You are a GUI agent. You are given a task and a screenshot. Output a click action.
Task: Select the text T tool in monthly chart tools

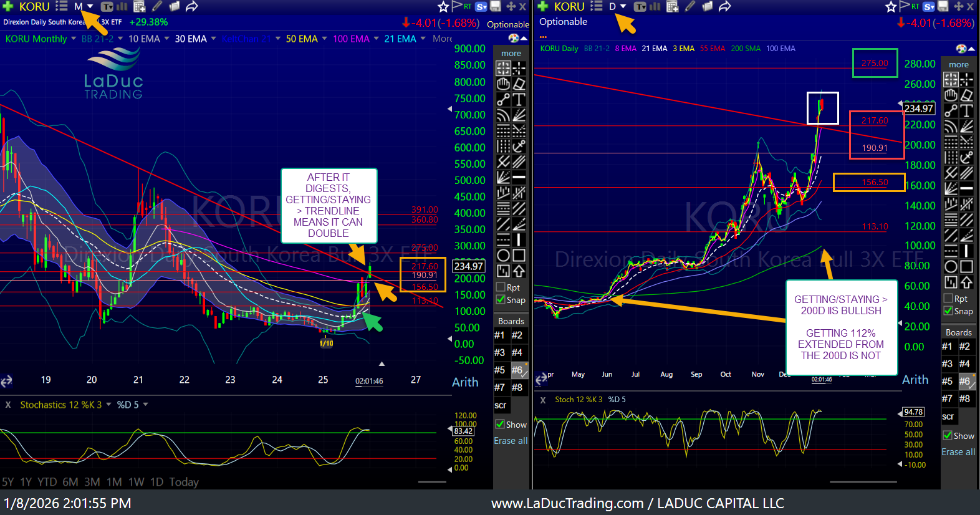[x=519, y=99]
